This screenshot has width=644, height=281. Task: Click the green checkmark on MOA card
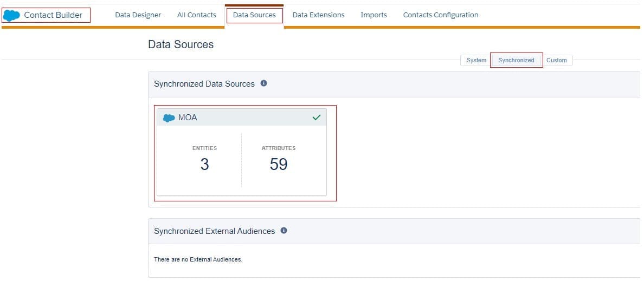317,117
